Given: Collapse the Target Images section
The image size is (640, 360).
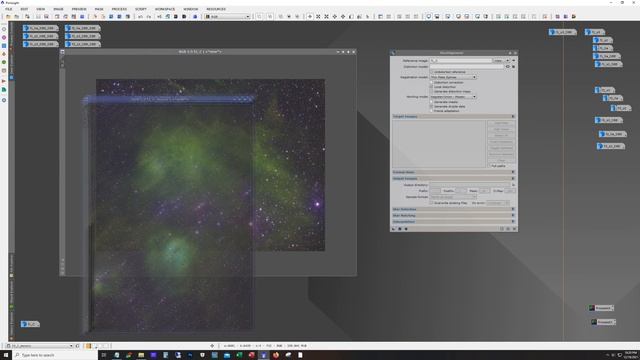Looking at the screenshot, I should (x=513, y=116).
